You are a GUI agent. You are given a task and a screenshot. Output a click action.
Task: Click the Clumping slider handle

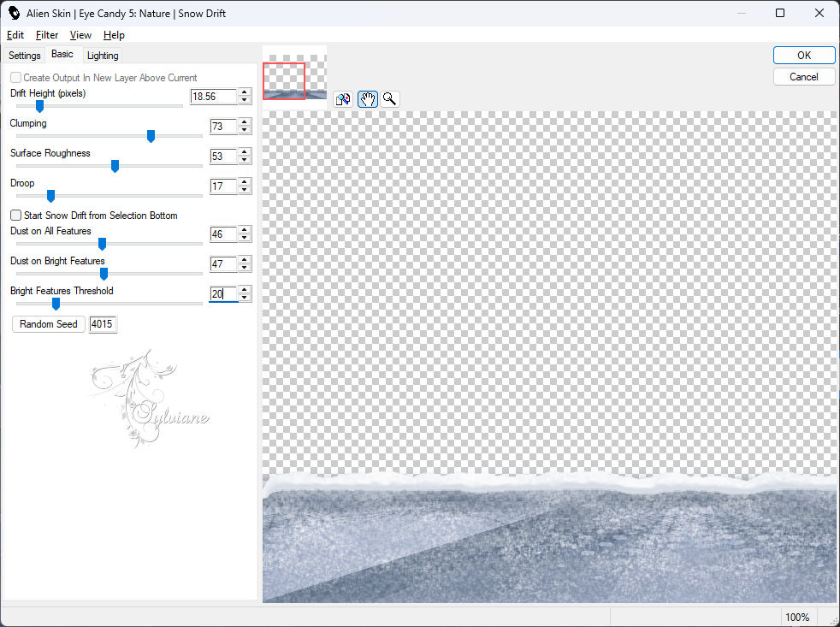point(151,137)
